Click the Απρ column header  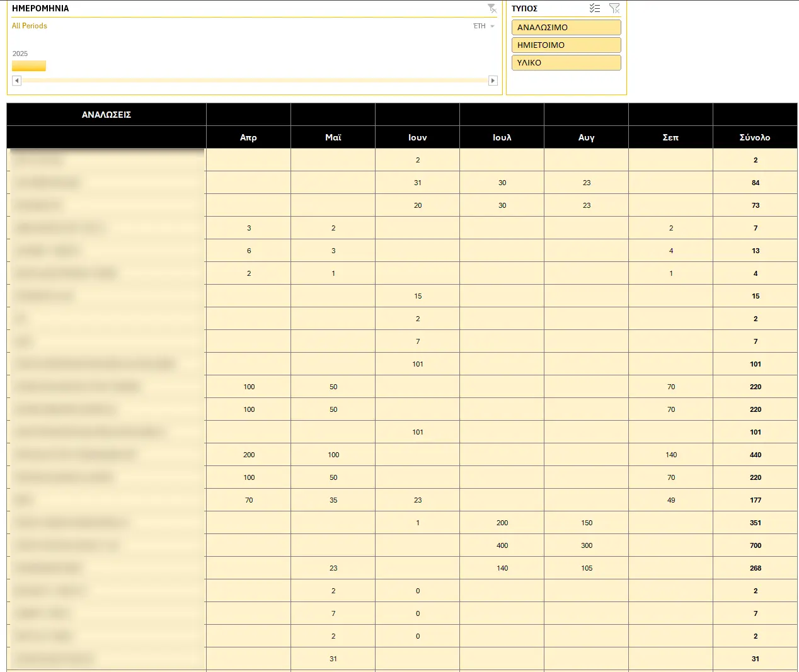[x=248, y=137]
